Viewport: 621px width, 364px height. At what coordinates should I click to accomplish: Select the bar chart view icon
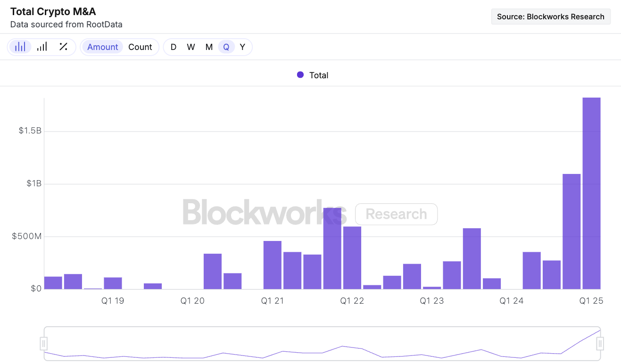20,47
